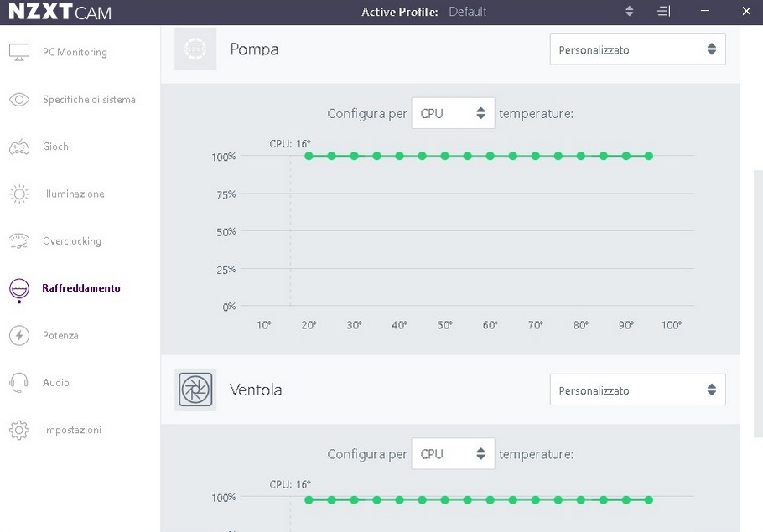
Task: Click the PC Monitoring monitor icon
Action: click(x=19, y=52)
